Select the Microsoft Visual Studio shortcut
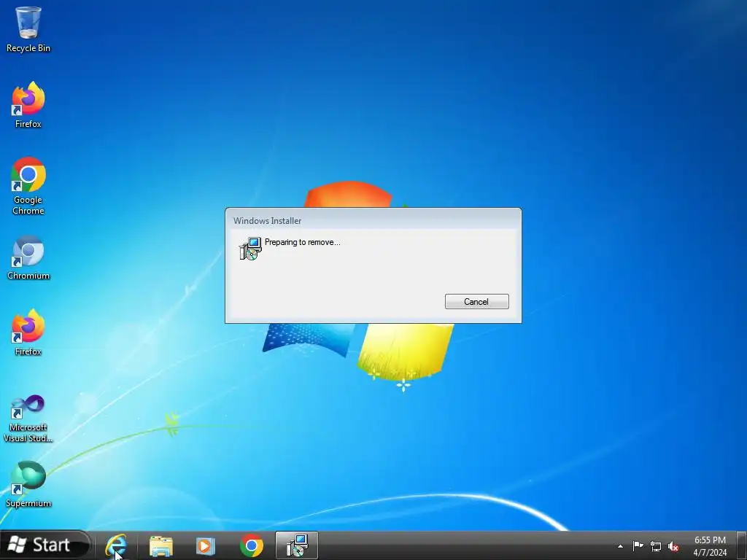 [x=28, y=419]
